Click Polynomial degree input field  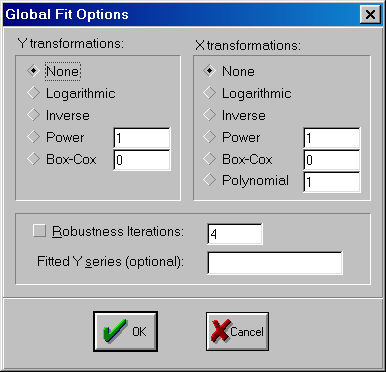pyautogui.click(x=332, y=182)
